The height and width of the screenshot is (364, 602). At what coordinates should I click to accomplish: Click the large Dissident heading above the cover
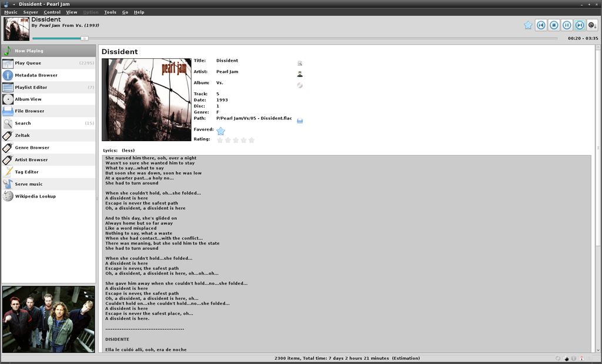point(119,52)
